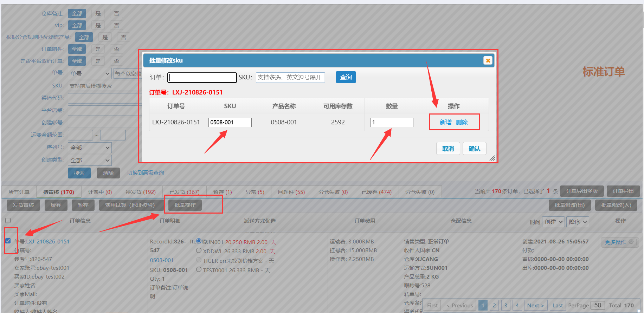Click the 批量操作 button

point(185,205)
